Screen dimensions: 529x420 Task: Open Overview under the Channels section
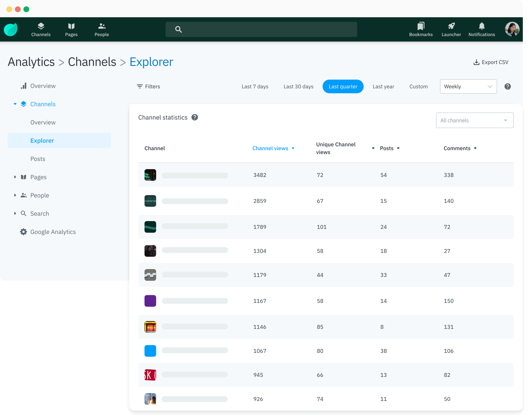point(43,122)
